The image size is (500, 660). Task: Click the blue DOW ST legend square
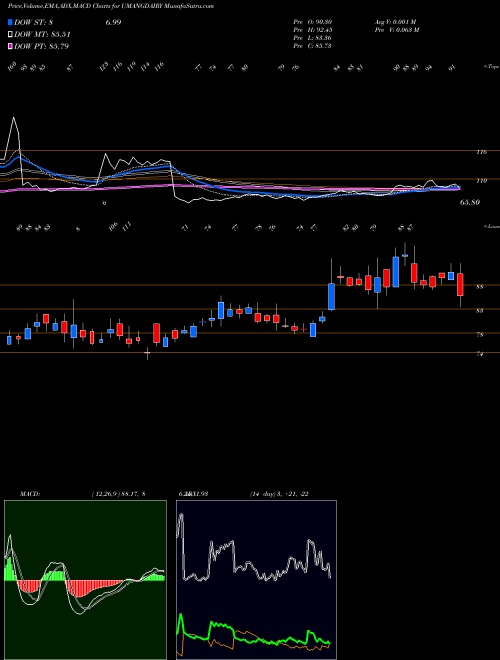[11, 22]
